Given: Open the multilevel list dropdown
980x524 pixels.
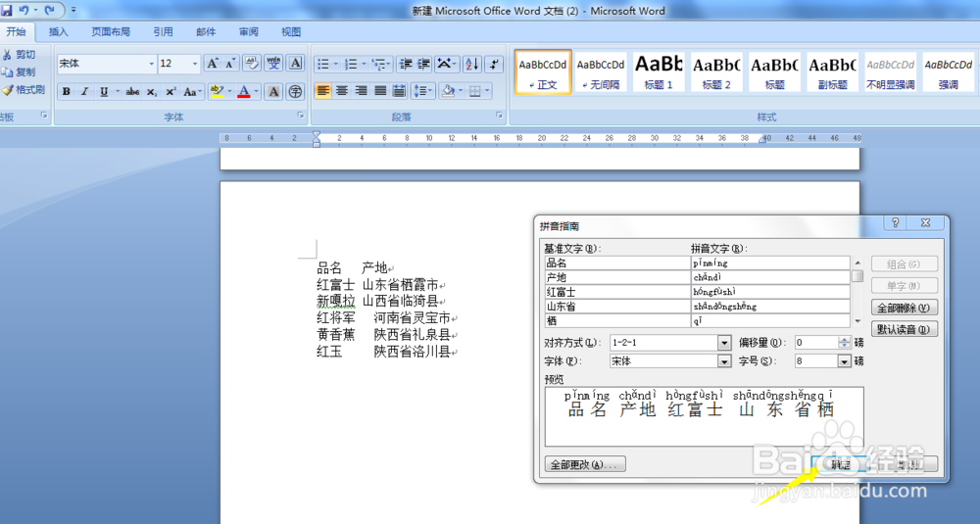Looking at the screenshot, I should click(x=380, y=64).
